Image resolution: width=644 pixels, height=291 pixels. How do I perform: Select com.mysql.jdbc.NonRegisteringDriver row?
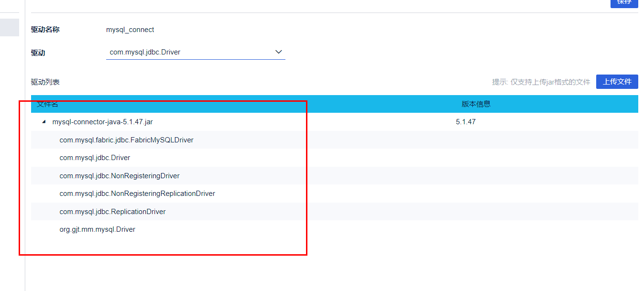(335, 176)
